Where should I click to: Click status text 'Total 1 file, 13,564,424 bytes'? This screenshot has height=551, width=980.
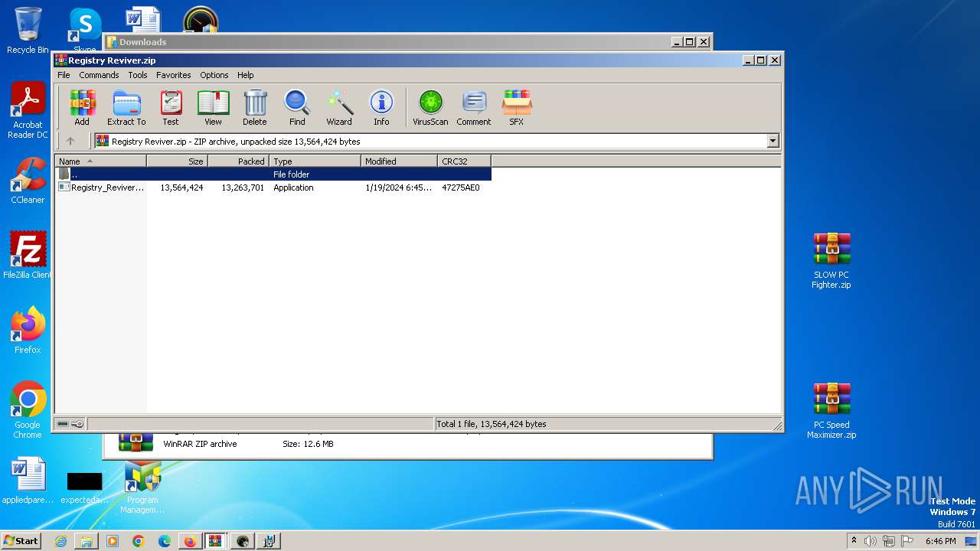[x=491, y=424]
